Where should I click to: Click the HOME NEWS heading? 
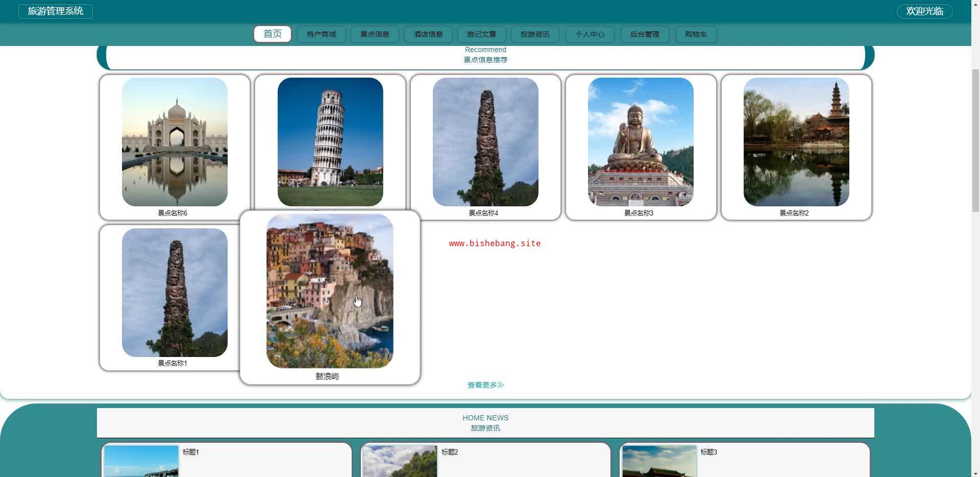[x=485, y=418]
